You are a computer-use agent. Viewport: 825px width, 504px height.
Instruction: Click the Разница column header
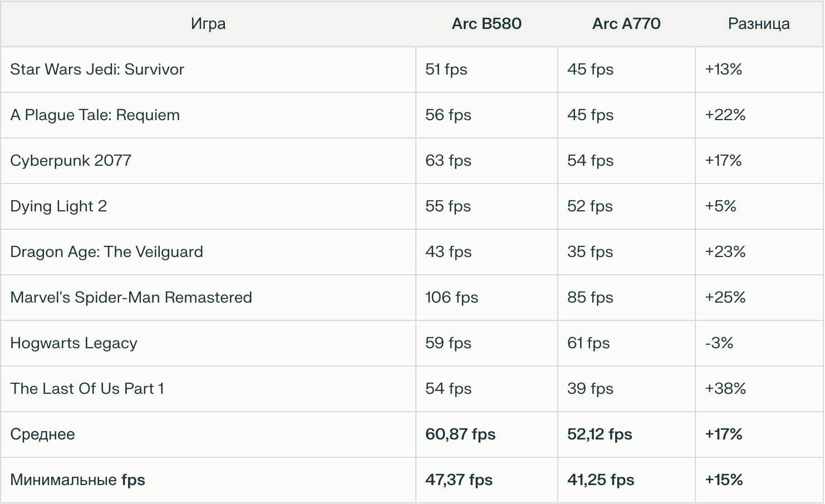click(759, 24)
